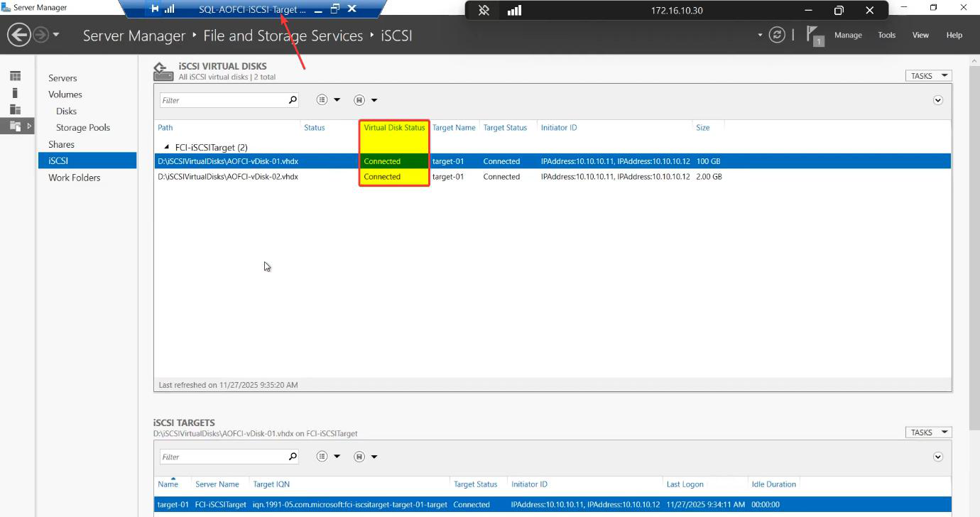Sort targets by Last Logon column

coord(685,484)
